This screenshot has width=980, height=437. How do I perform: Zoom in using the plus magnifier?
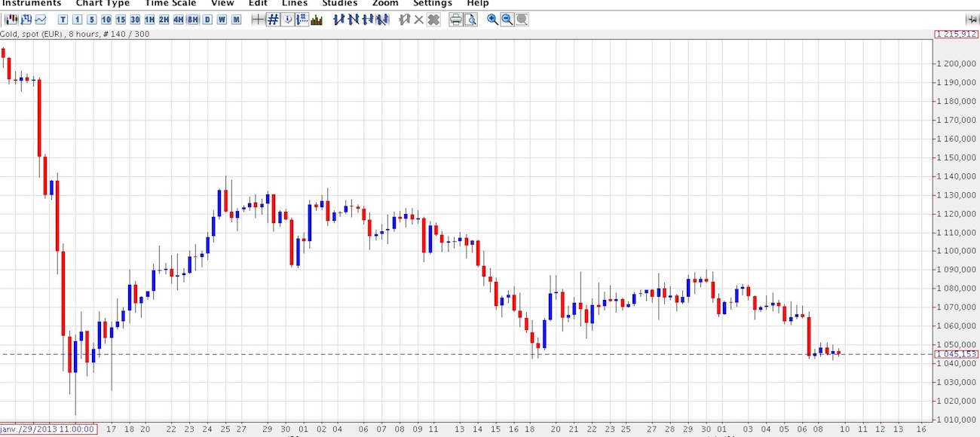point(492,20)
